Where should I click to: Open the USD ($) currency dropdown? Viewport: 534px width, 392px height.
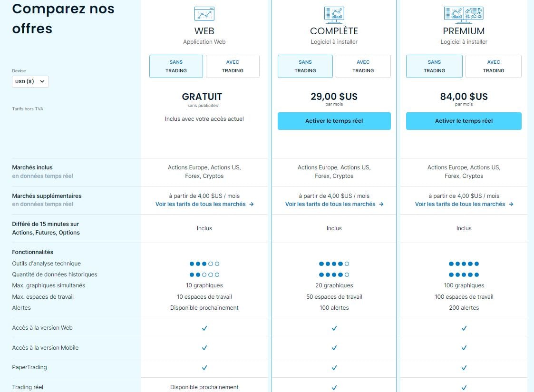coord(30,81)
